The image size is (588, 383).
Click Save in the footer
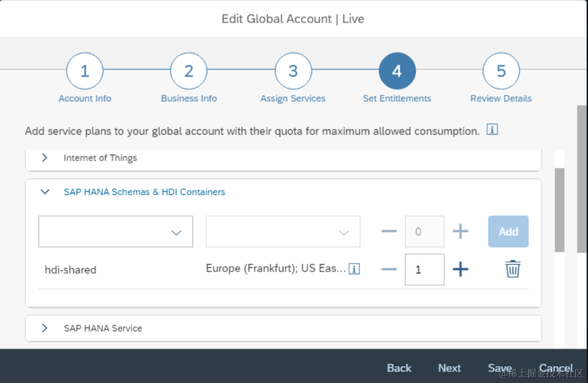pos(500,368)
